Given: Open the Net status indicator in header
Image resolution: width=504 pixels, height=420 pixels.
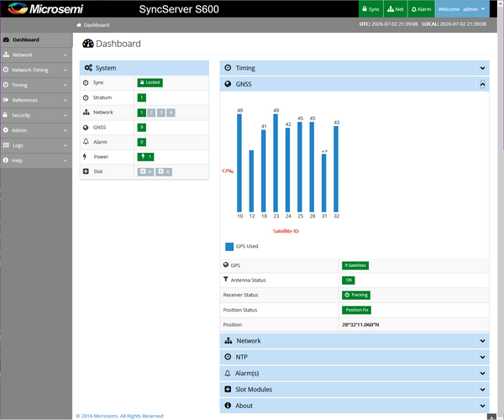Looking at the screenshot, I should click(x=395, y=9).
